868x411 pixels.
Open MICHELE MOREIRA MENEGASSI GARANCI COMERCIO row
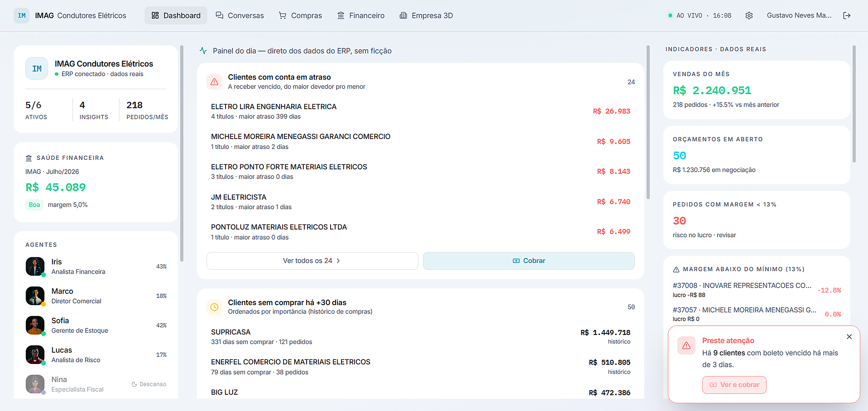[420, 141]
